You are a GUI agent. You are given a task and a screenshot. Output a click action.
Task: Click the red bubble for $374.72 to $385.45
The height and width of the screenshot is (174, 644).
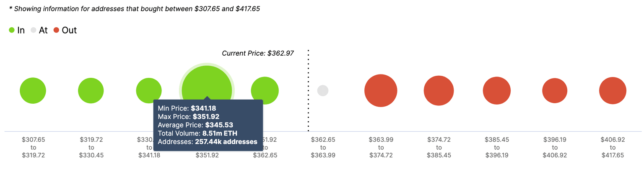(439, 91)
